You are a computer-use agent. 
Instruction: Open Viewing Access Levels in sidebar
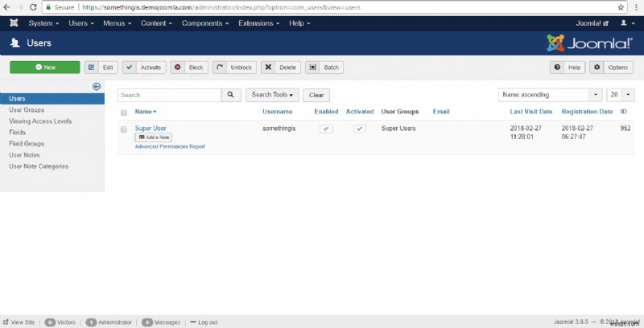click(x=40, y=121)
